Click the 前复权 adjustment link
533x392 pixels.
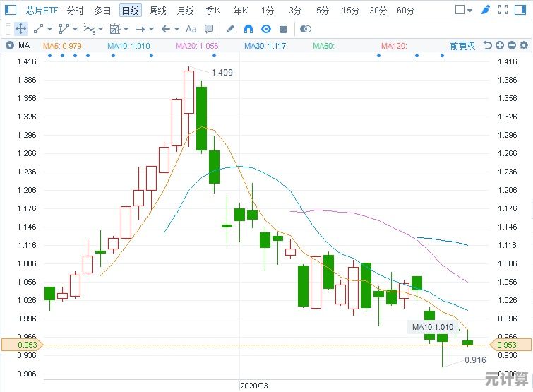[463, 45]
